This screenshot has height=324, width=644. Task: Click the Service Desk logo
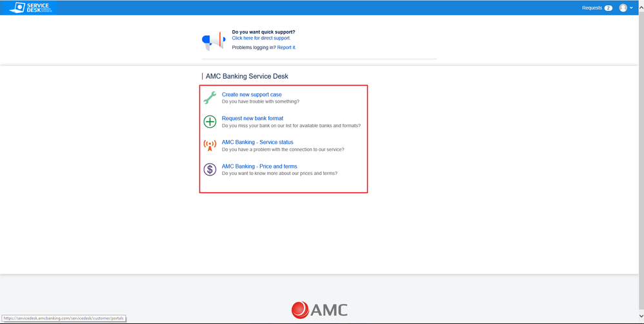(30, 8)
